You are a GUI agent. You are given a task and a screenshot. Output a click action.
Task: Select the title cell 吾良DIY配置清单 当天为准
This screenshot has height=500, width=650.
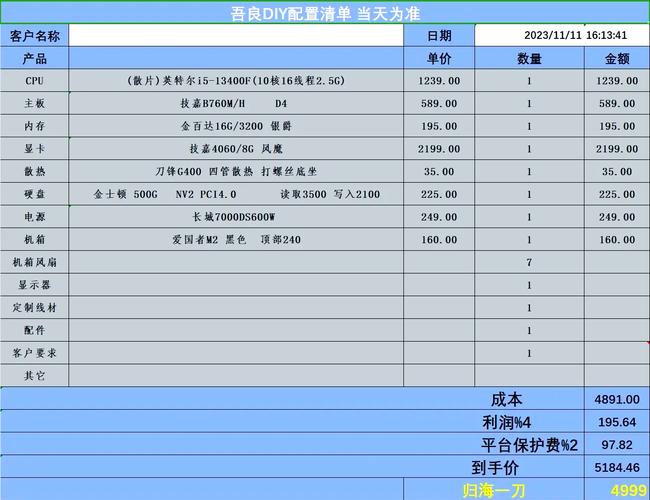click(x=325, y=12)
